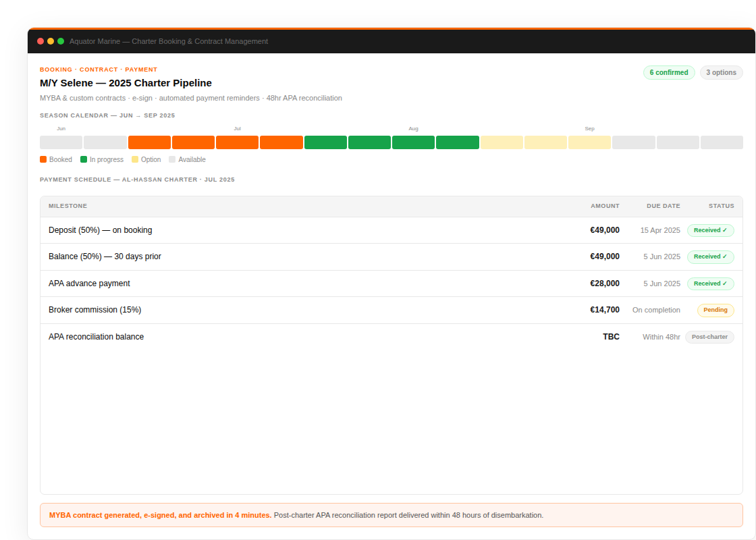Click the 'MYBA contract generated' notice text

(x=160, y=516)
